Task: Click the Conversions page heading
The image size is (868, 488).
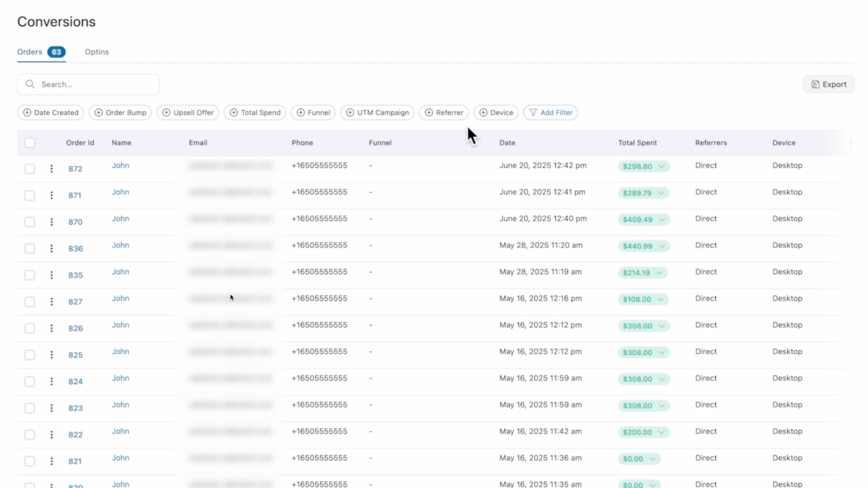Action: pyautogui.click(x=56, y=22)
